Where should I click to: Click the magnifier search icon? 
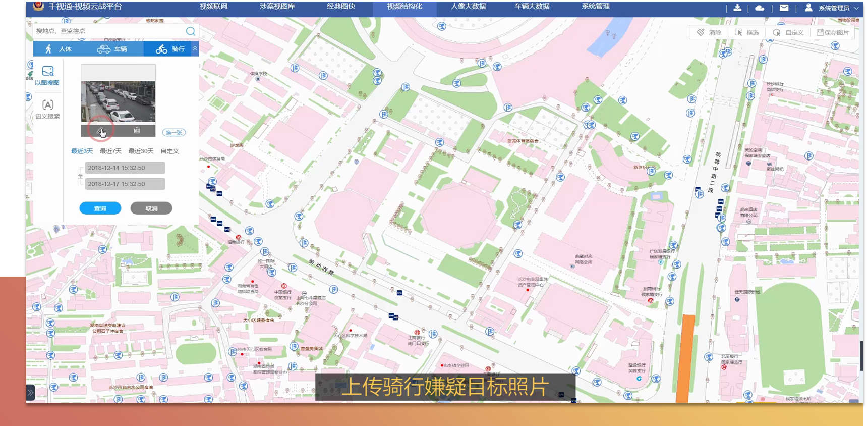click(191, 31)
